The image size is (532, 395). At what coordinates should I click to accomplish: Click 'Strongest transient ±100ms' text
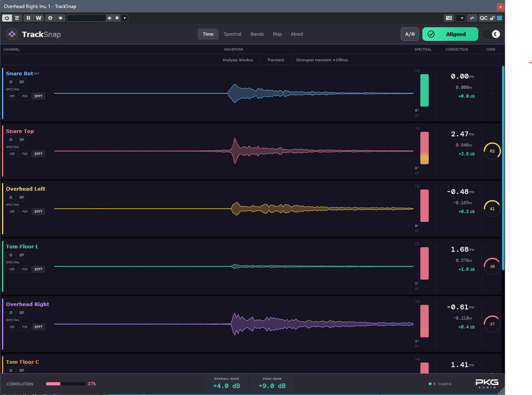point(322,60)
